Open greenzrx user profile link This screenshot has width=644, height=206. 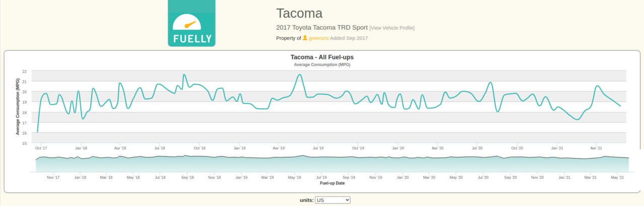318,38
